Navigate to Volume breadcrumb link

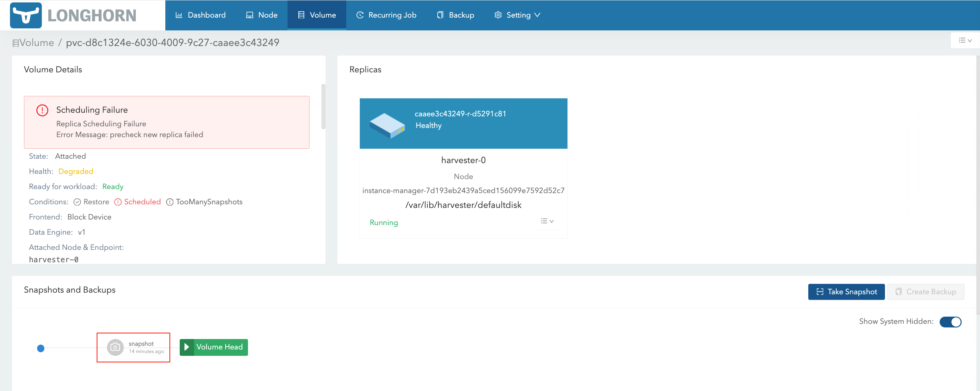[36, 43]
